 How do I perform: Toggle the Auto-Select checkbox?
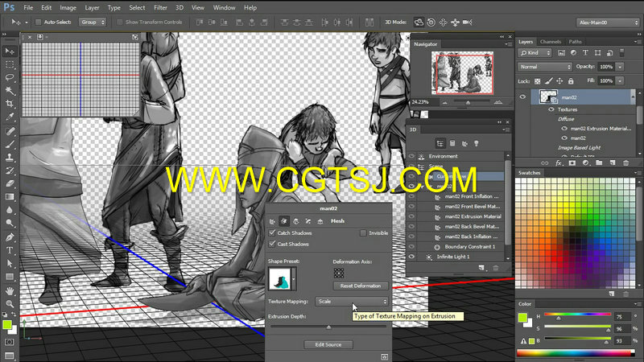coord(38,23)
